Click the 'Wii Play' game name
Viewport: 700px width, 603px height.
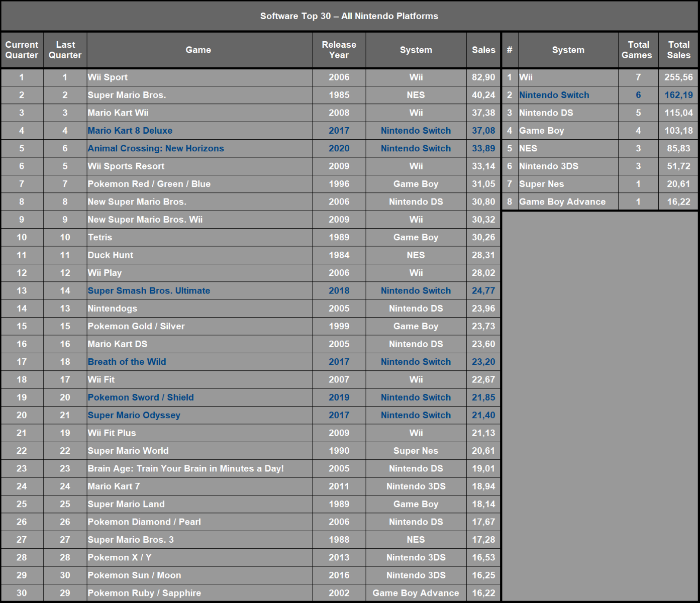click(x=105, y=273)
